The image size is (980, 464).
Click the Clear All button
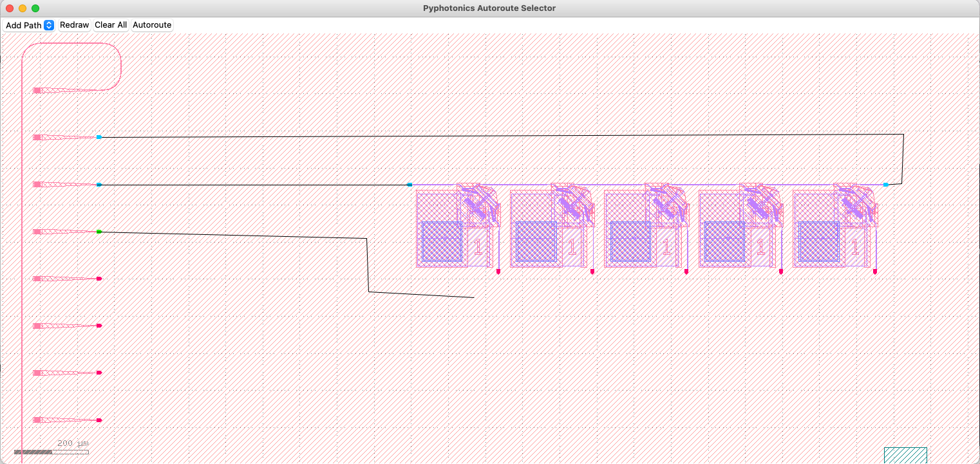pos(111,25)
